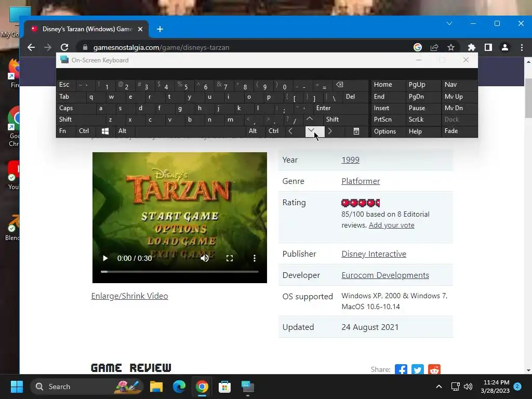Viewport: 532px width, 399px height.
Task: Click the Enlarge/Shrink Video link
Action: pos(129,296)
